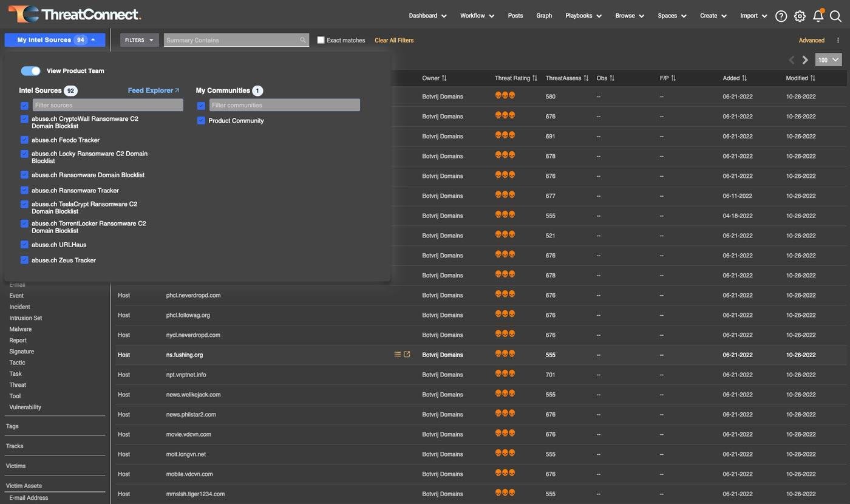Open the help question mark icon
Screen dimensions: 850x504
(781, 16)
